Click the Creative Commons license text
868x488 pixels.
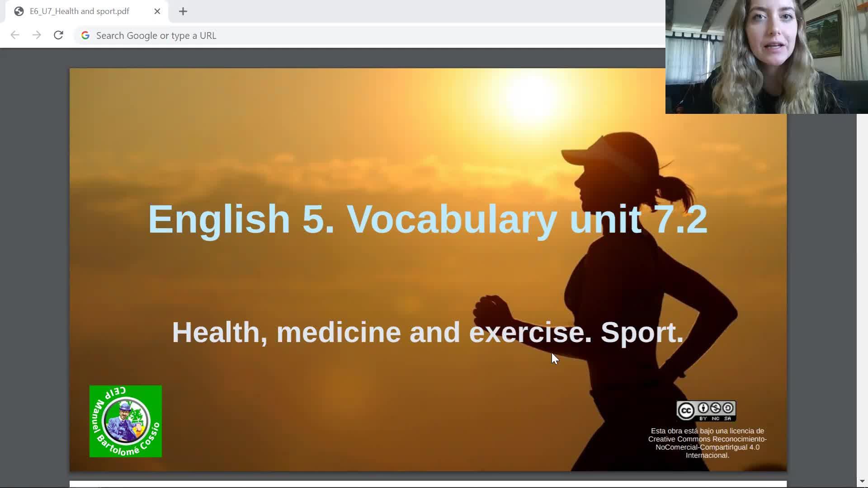pos(707,443)
